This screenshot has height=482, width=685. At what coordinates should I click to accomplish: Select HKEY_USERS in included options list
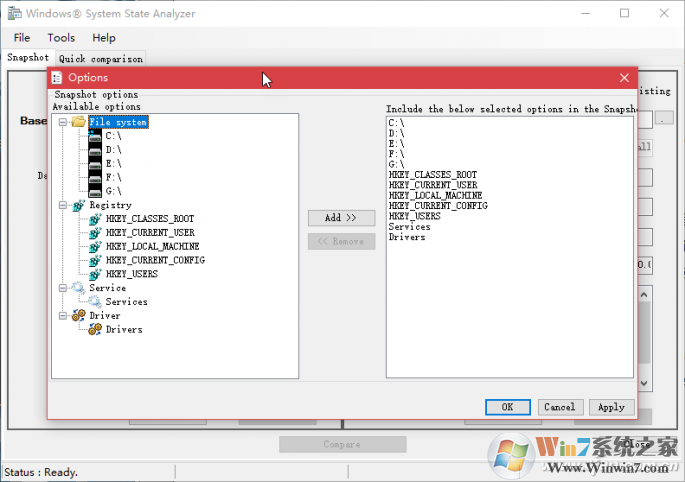pos(415,216)
